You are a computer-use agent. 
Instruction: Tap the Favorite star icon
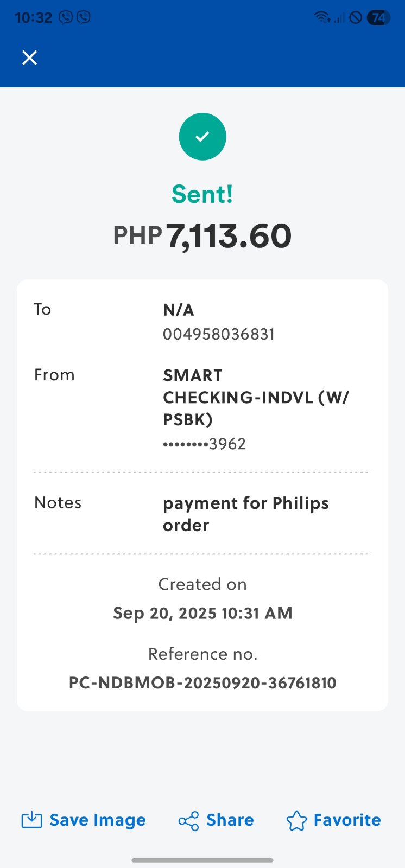[296, 820]
